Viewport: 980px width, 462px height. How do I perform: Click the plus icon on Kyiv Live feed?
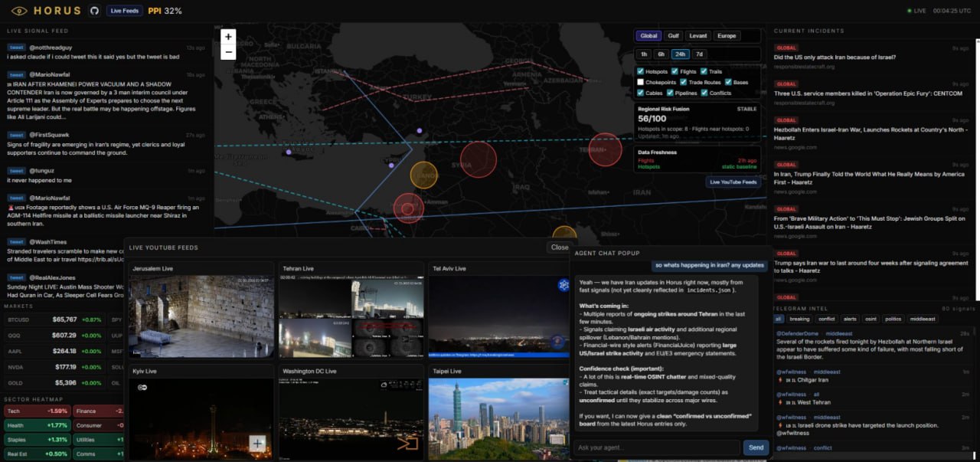[258, 443]
